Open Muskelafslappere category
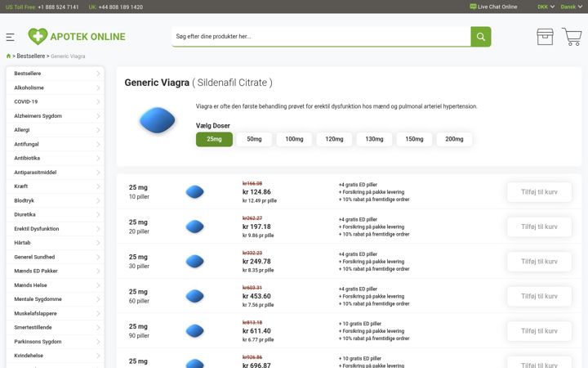Viewport: 588px width, 368px height. point(56,313)
